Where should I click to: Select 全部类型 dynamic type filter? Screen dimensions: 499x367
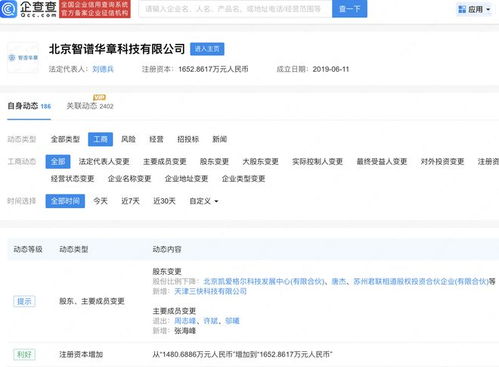pyautogui.click(x=65, y=139)
